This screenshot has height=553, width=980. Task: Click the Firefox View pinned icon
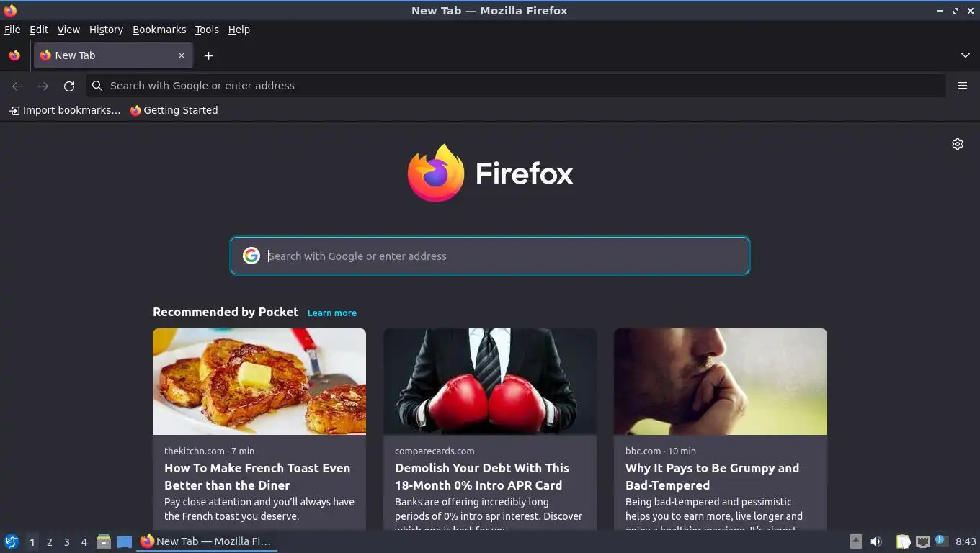(x=14, y=55)
